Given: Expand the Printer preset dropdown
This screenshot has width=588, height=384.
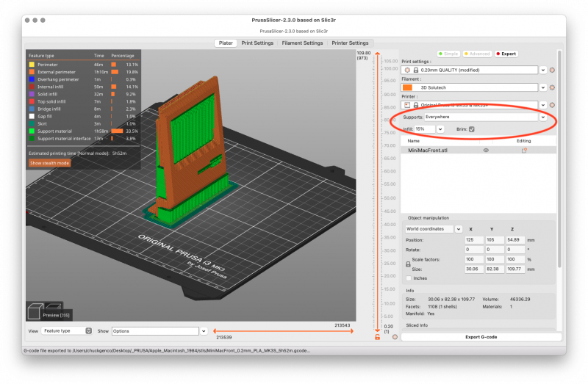Looking at the screenshot, I should point(543,105).
